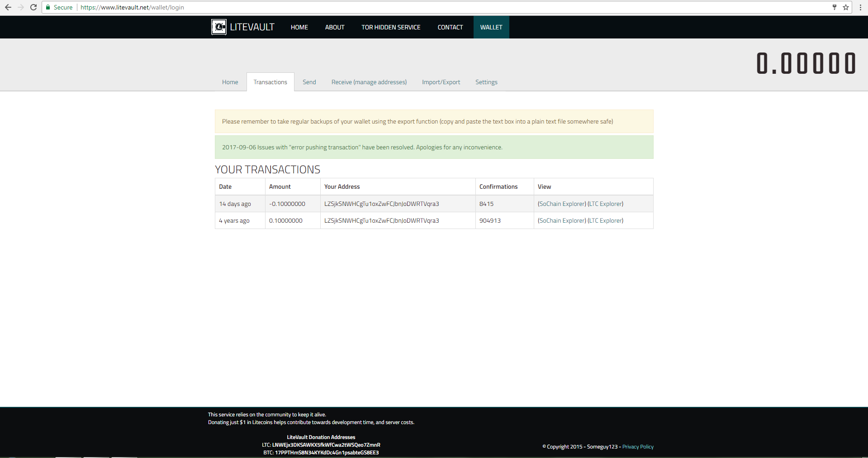Open Receive (manage addresses) tab
This screenshot has width=868, height=458.
[369, 82]
